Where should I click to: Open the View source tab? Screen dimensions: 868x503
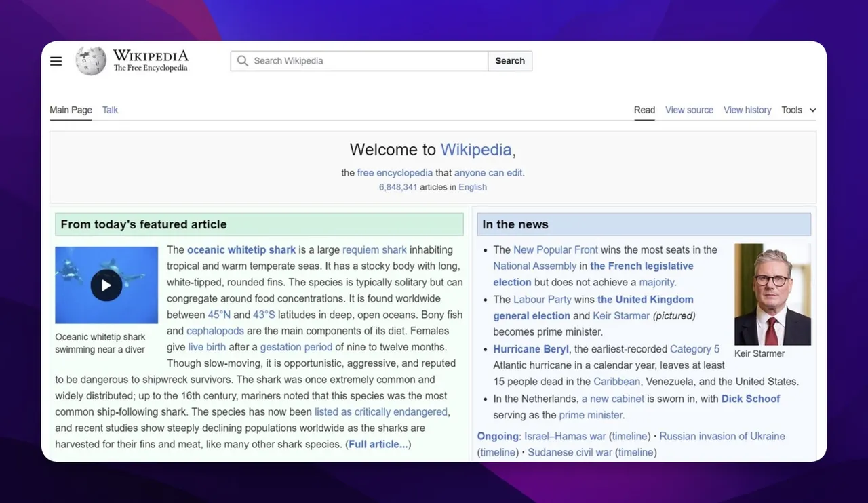(689, 110)
